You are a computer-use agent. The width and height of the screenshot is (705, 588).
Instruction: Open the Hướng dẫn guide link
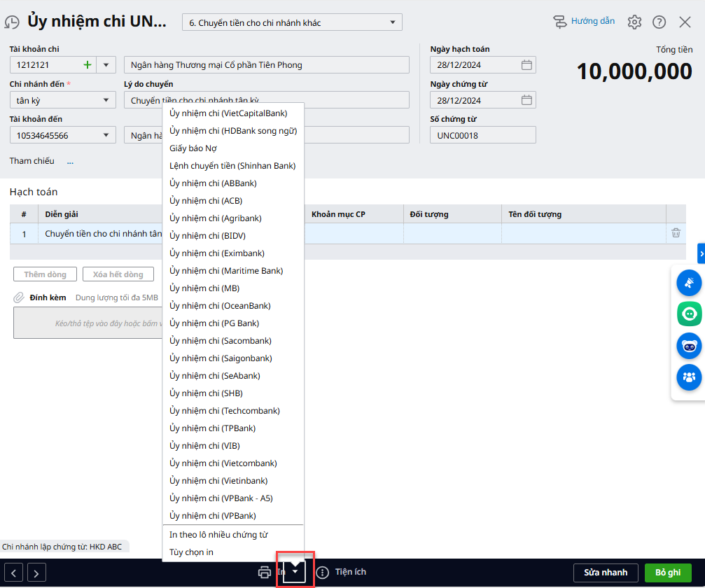584,21
